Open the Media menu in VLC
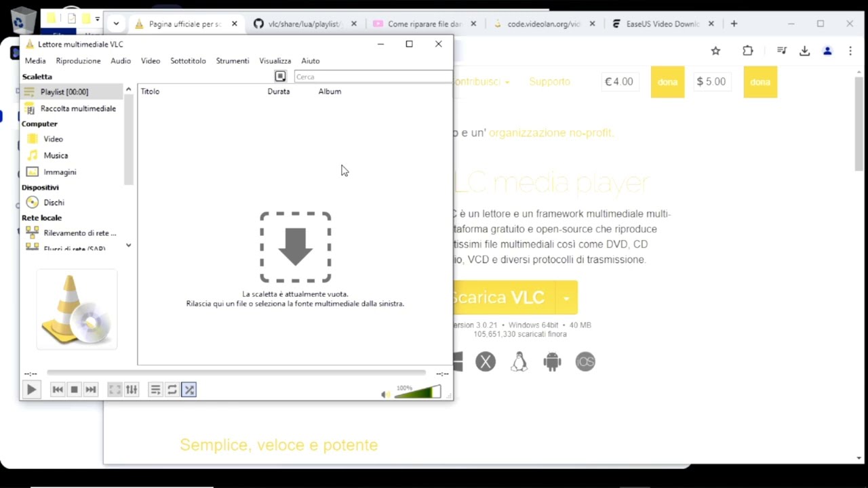868x488 pixels. (35, 61)
